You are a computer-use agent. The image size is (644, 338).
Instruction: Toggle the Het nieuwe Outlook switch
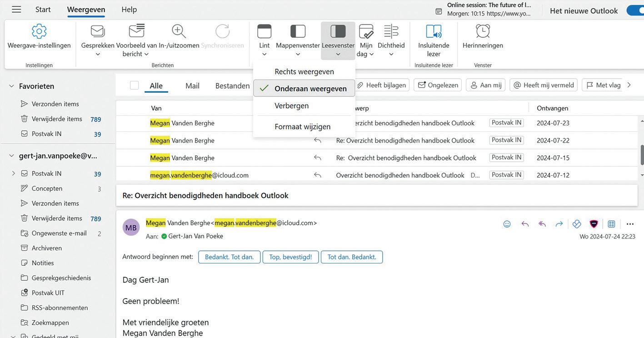(x=635, y=10)
